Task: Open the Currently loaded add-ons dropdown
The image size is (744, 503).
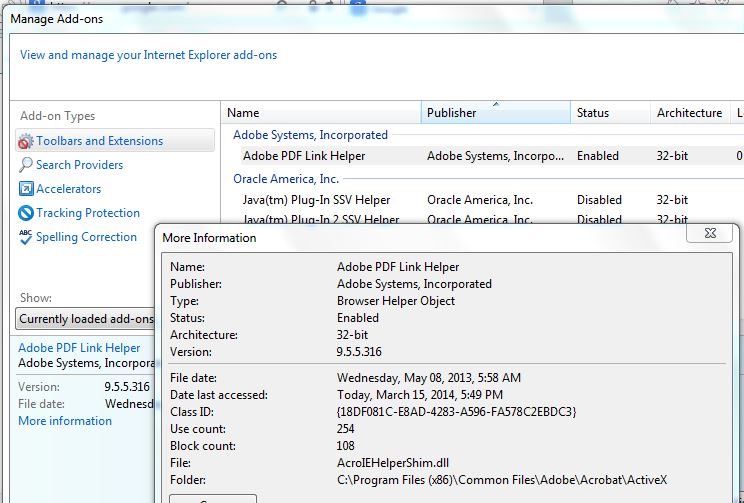Action: (86, 319)
